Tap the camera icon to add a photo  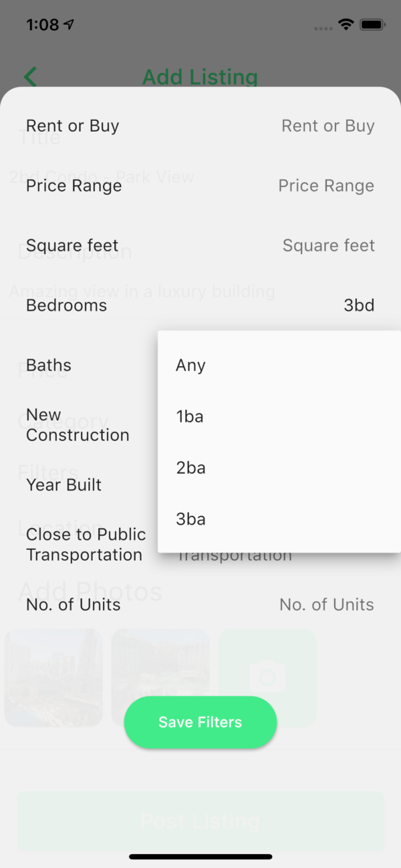point(267,677)
